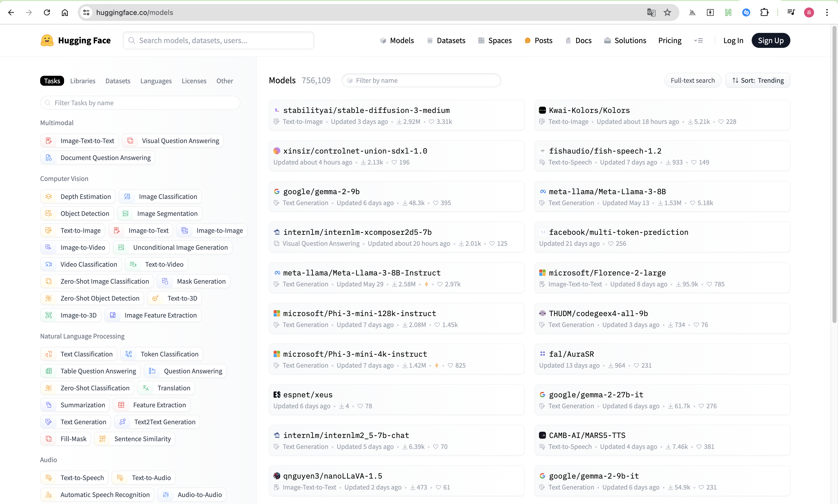Switch to the Libraries filter tab

[83, 81]
